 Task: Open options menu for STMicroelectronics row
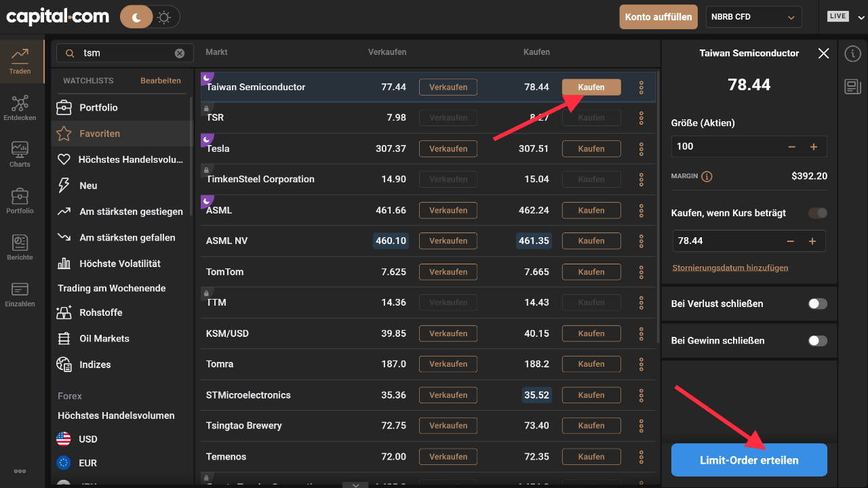[x=642, y=395]
